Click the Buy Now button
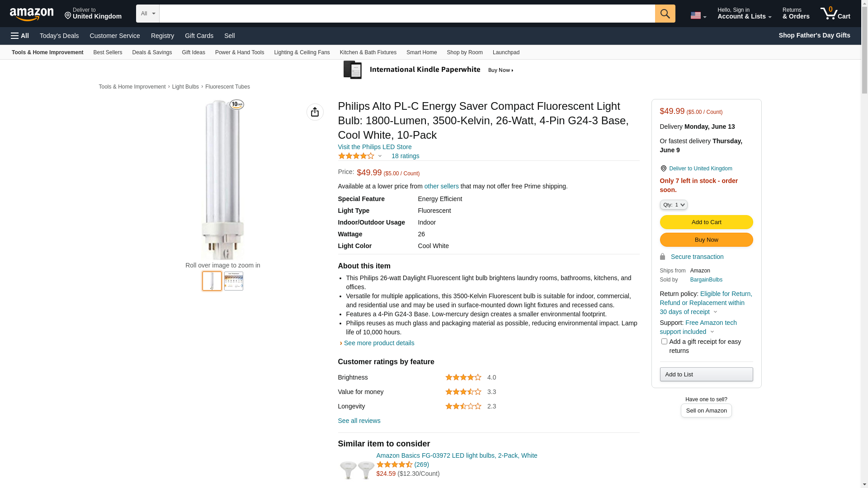 point(706,239)
